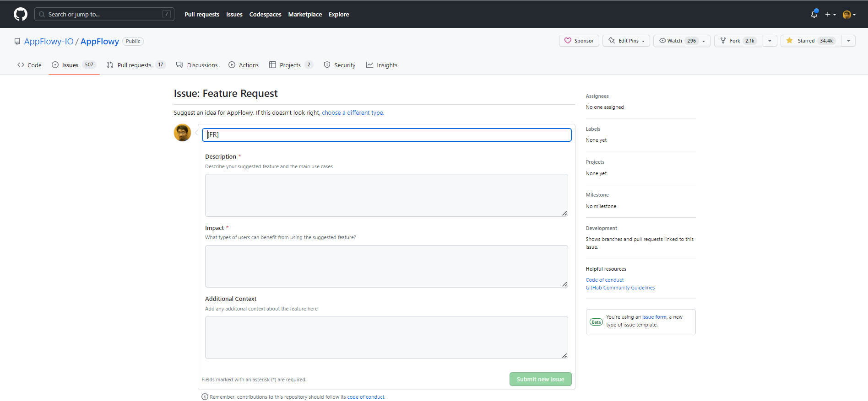Open the plus create-new menu

(830, 14)
